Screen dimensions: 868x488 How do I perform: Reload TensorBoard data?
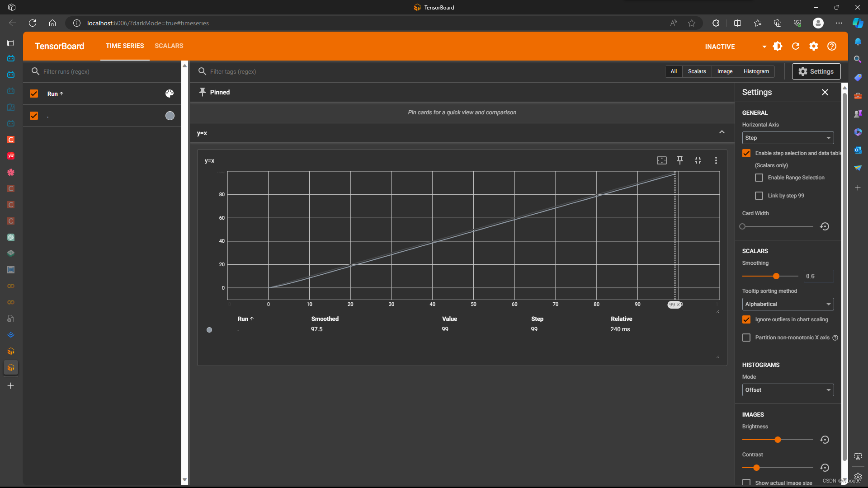[x=796, y=46]
